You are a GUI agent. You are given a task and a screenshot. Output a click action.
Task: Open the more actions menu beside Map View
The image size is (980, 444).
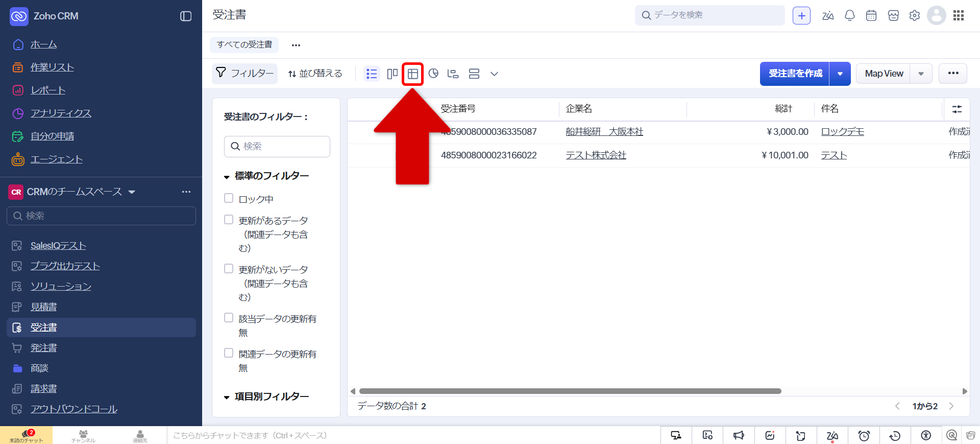tap(953, 73)
